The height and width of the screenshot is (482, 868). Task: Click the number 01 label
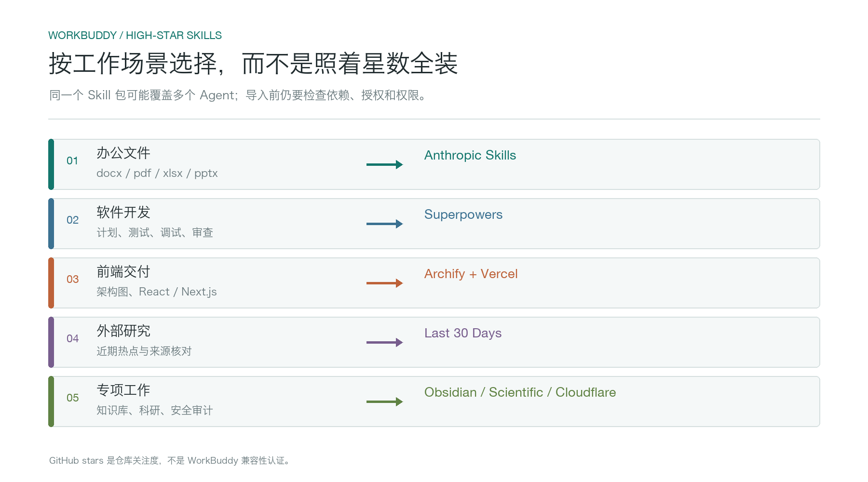pyautogui.click(x=72, y=161)
